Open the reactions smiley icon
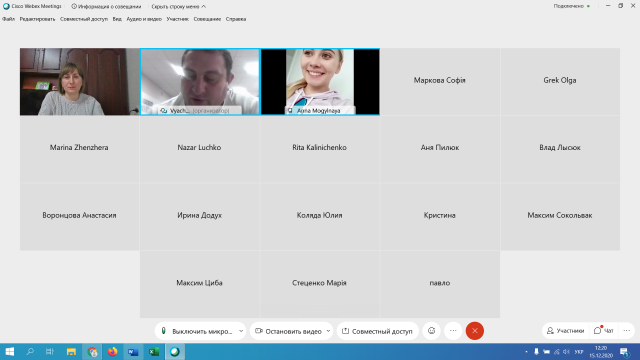Screen dimensions: 640x360 tap(431, 331)
